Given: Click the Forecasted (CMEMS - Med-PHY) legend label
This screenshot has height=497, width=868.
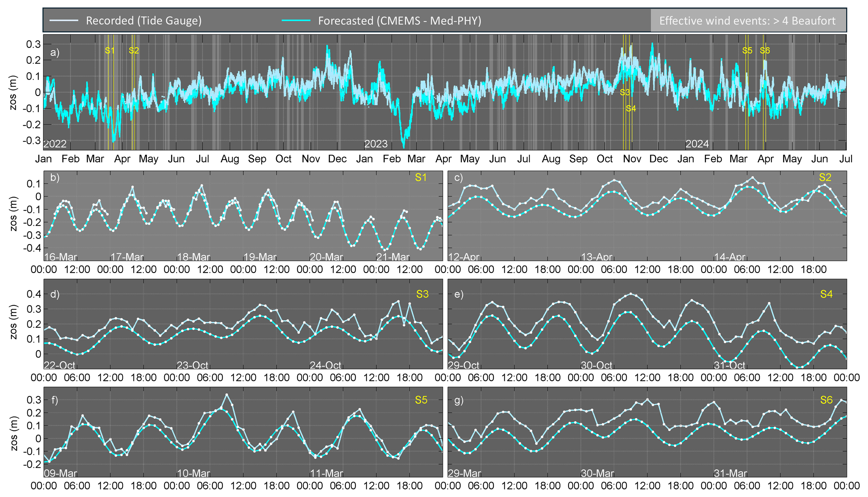Looking at the screenshot, I should (400, 21).
